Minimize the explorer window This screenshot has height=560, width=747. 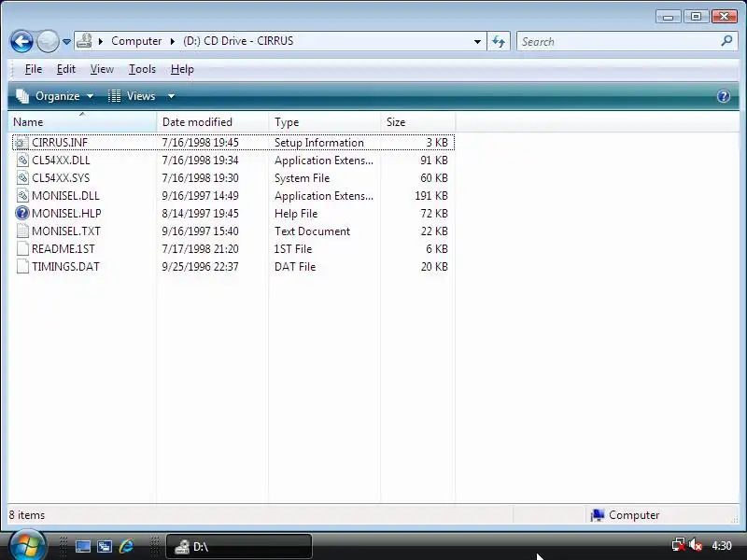[x=668, y=17]
